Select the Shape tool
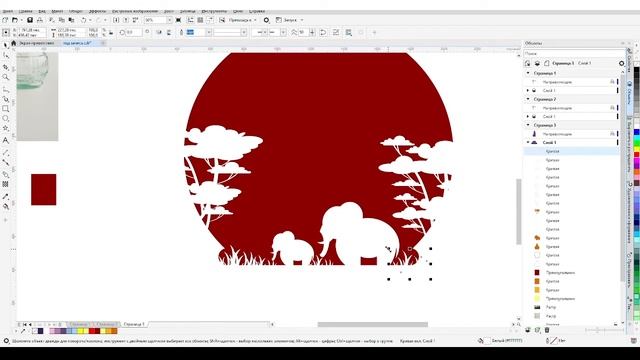 point(5,55)
